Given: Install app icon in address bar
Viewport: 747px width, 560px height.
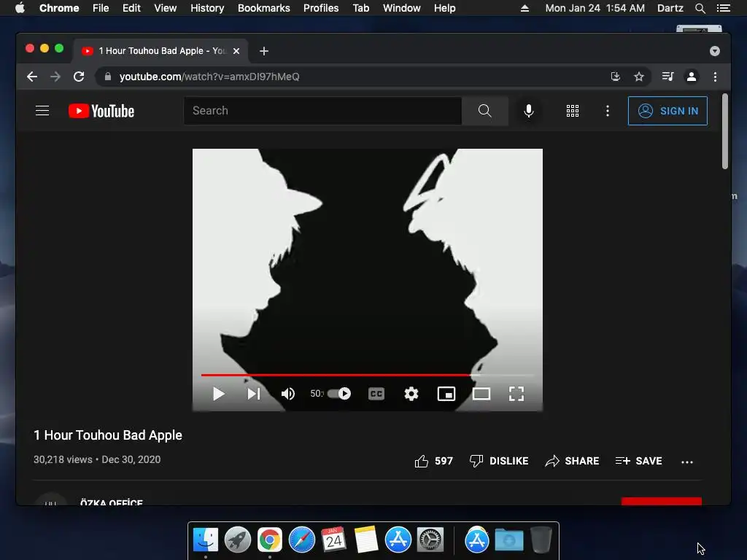Looking at the screenshot, I should [616, 77].
